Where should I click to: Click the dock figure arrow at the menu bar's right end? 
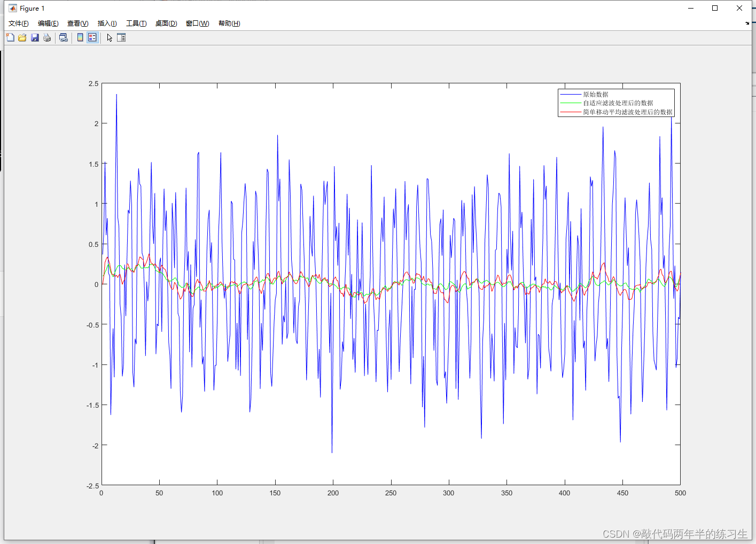(x=747, y=23)
